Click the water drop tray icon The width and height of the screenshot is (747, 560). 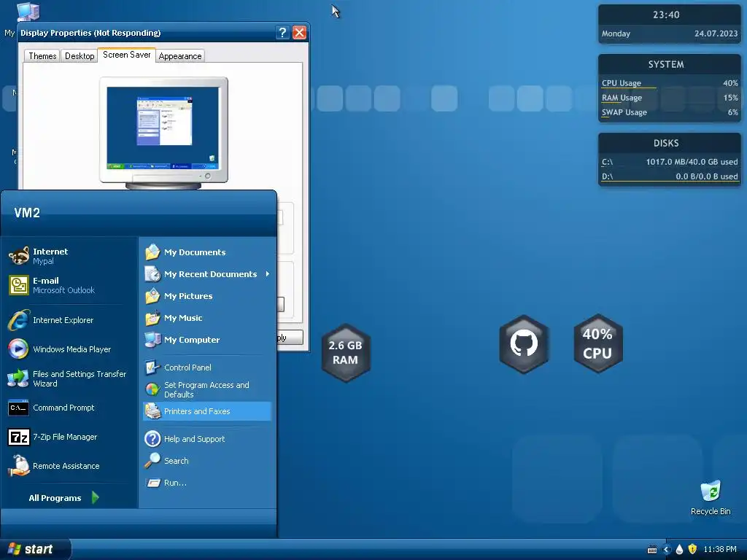pyautogui.click(x=679, y=550)
